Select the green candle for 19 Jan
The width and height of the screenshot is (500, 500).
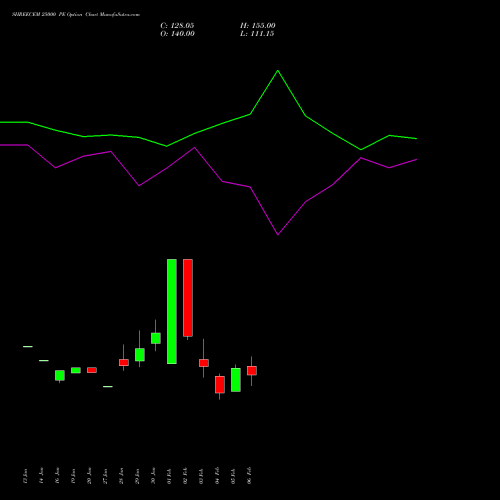click(76, 370)
